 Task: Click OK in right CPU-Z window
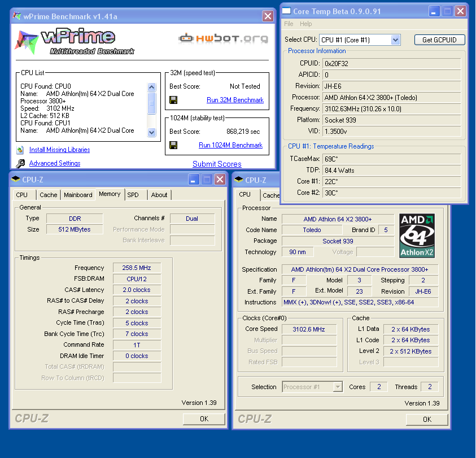click(x=427, y=420)
